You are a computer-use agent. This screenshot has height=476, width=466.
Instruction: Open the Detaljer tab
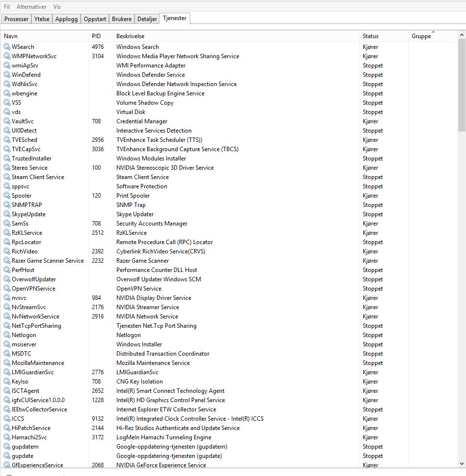[147, 19]
